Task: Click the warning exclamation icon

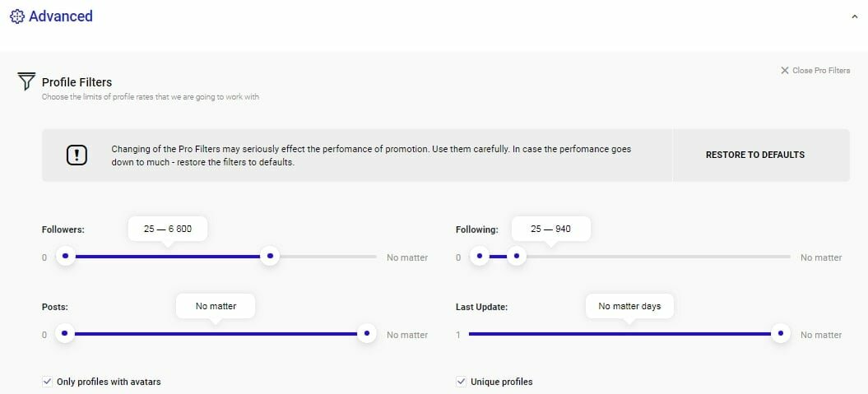Action: (77, 155)
